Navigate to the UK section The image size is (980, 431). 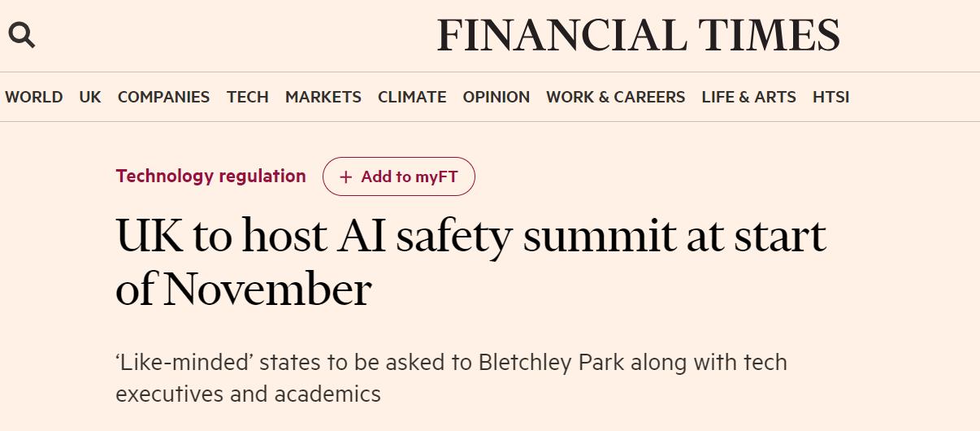pyautogui.click(x=90, y=97)
